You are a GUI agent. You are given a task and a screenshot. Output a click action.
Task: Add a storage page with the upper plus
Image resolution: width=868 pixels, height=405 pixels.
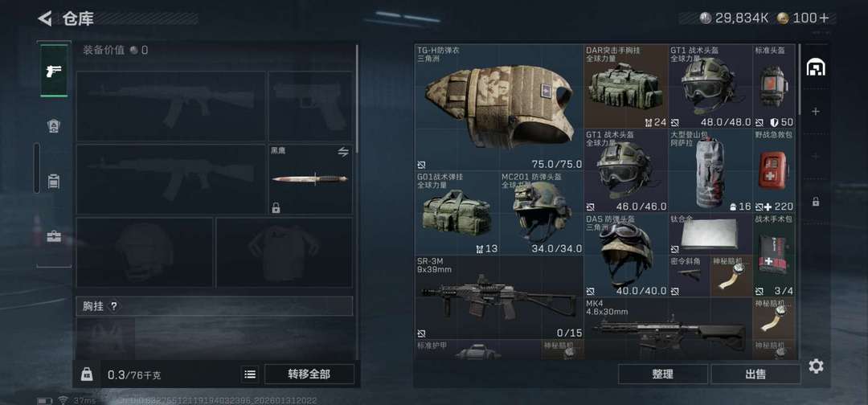816,112
